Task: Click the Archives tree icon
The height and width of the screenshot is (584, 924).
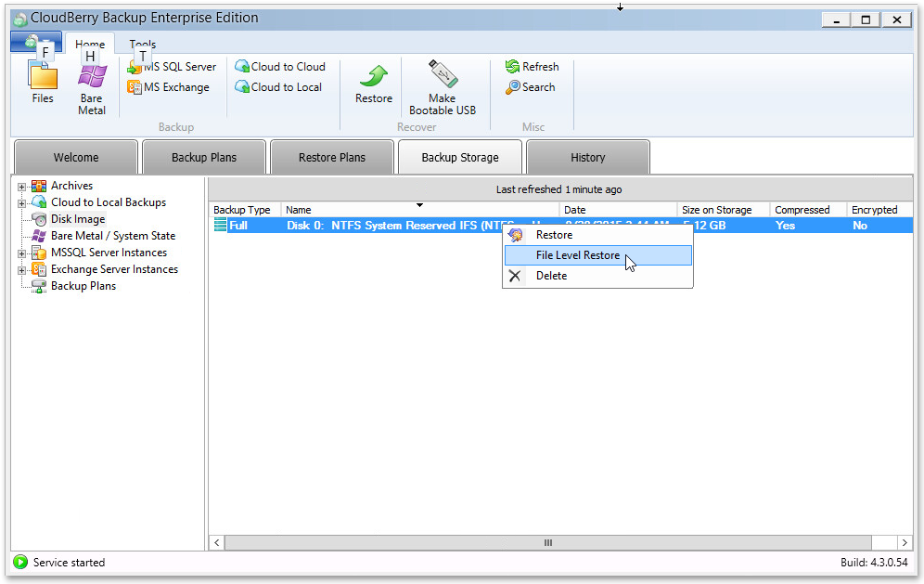Action: 39,187
